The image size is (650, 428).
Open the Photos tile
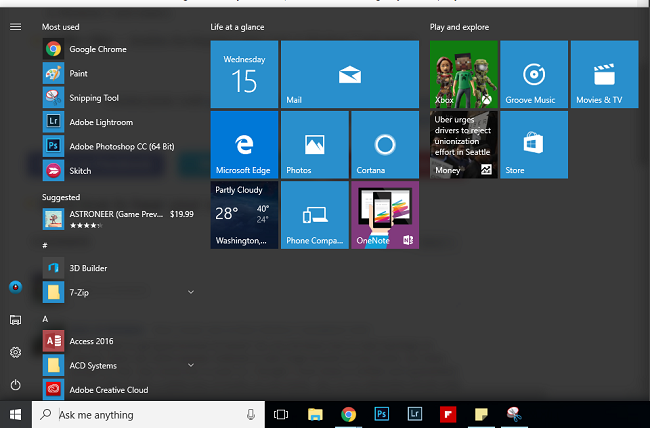(x=315, y=145)
